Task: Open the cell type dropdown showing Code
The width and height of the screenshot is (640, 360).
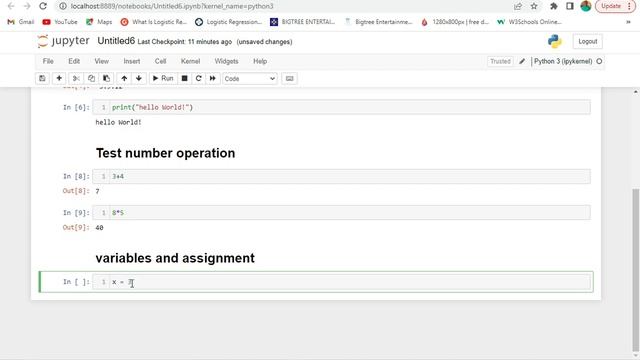Action: pos(250,78)
